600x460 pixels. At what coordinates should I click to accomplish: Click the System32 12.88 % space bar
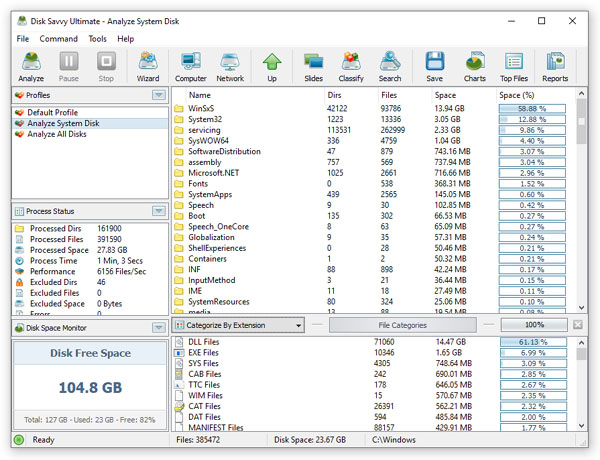[x=532, y=119]
